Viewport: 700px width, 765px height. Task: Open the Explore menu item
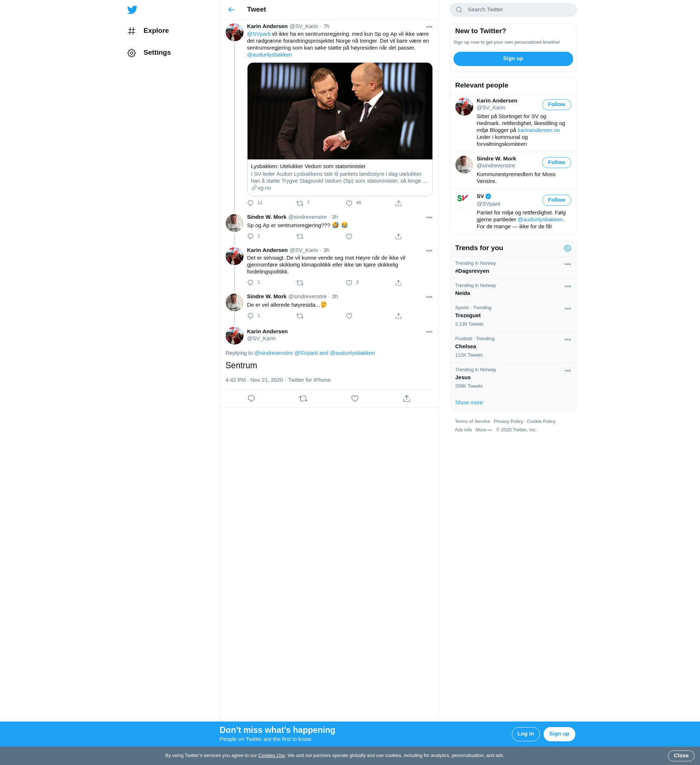click(156, 31)
